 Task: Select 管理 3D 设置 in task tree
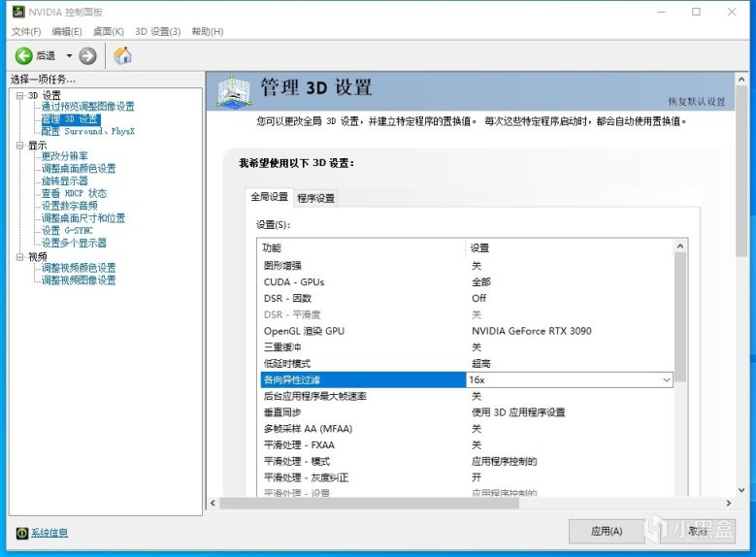tap(71, 118)
